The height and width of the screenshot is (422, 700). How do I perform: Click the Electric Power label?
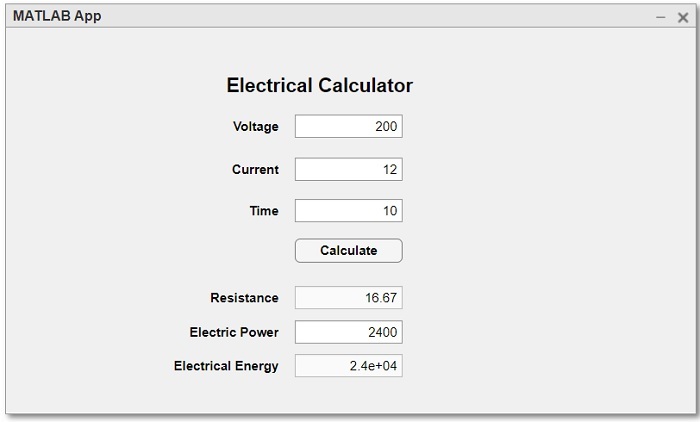coord(234,332)
